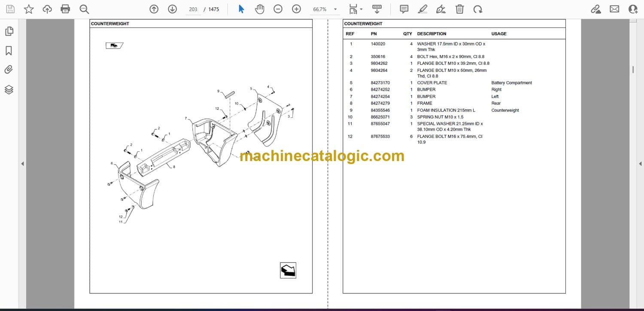Go to the previous page with the up arrow
Viewport: 644px width, 311px height.
154,9
